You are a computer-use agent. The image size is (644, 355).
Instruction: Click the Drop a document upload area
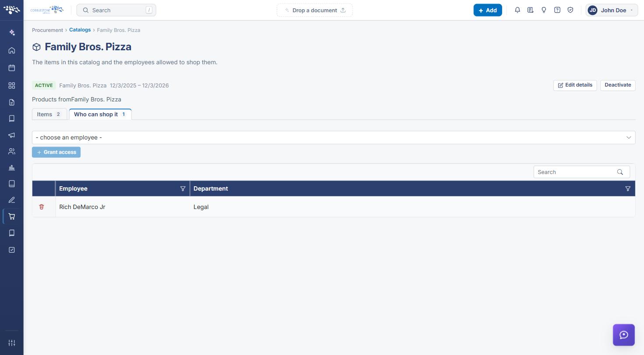point(315,10)
